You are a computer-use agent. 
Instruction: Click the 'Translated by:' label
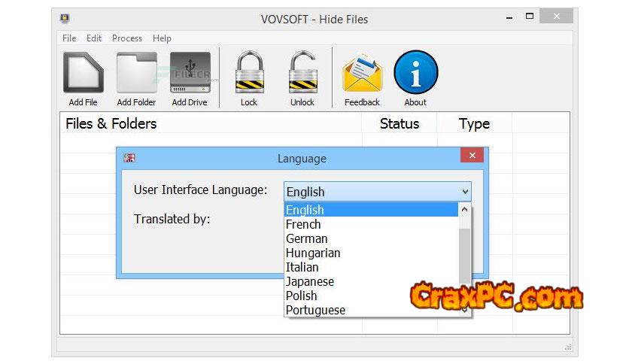(172, 220)
